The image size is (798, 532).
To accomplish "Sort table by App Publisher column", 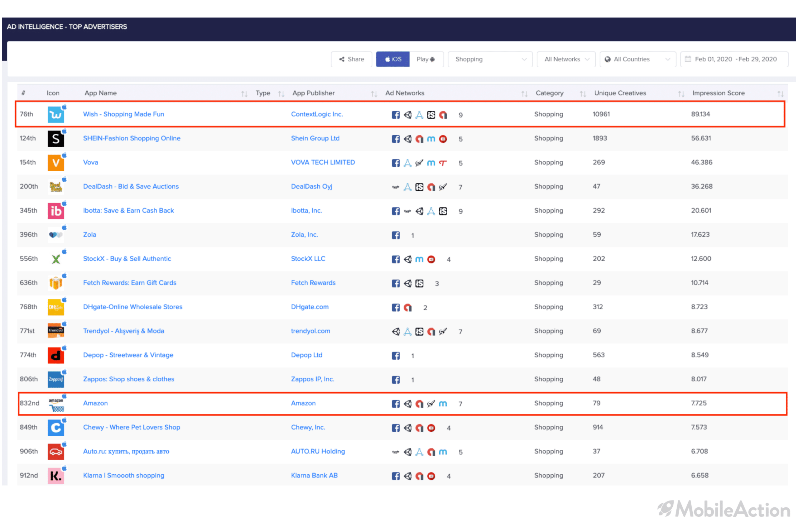I will pos(374,93).
